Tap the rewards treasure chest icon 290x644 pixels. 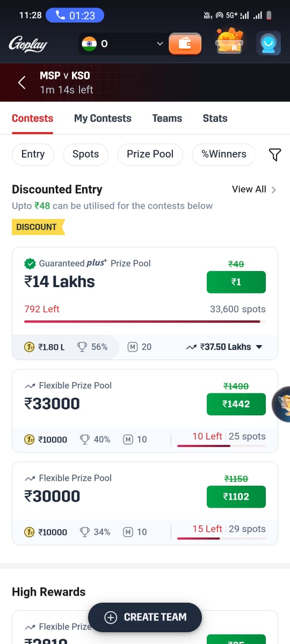(229, 42)
